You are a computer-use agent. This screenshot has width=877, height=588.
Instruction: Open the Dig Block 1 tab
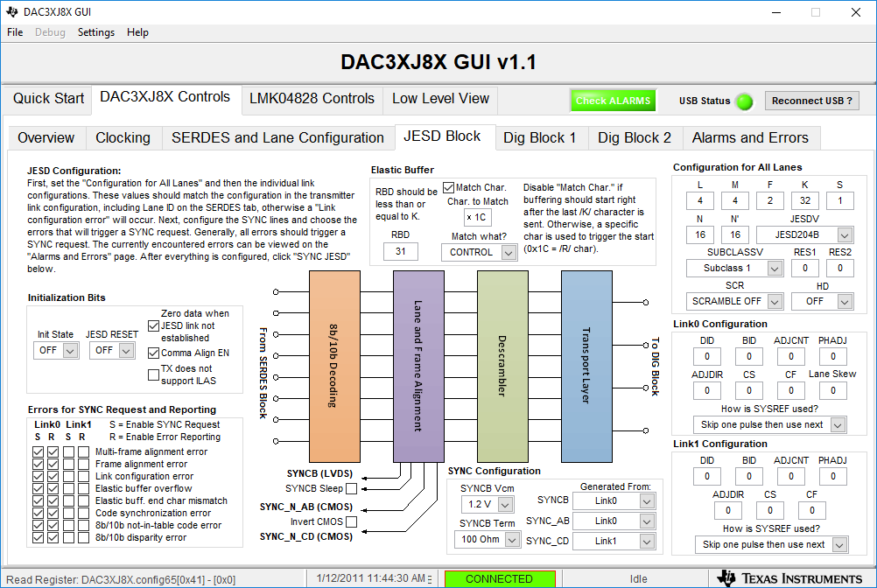point(540,138)
